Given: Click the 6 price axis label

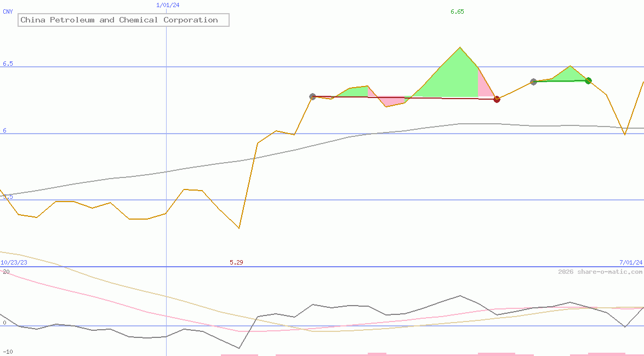Looking at the screenshot, I should click(4, 130).
